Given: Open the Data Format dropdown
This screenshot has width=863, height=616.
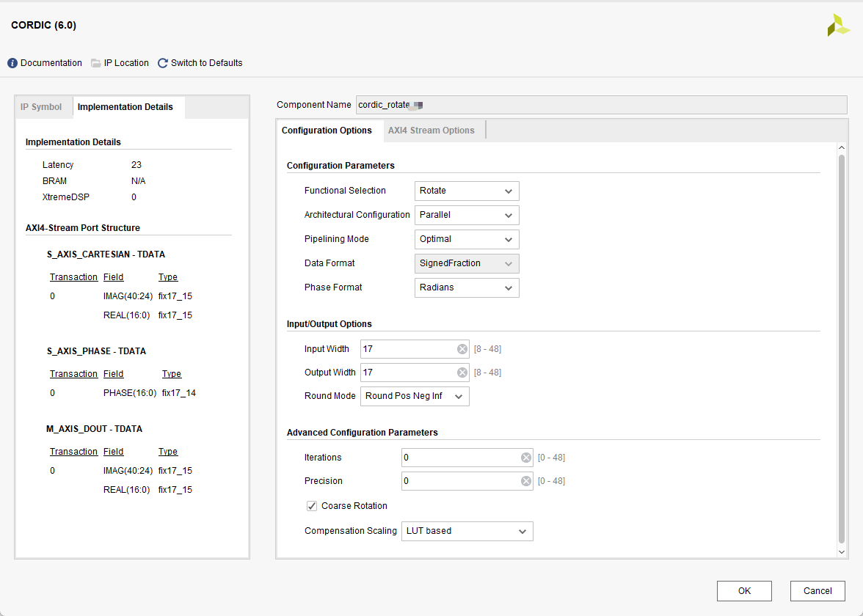Looking at the screenshot, I should 467,263.
